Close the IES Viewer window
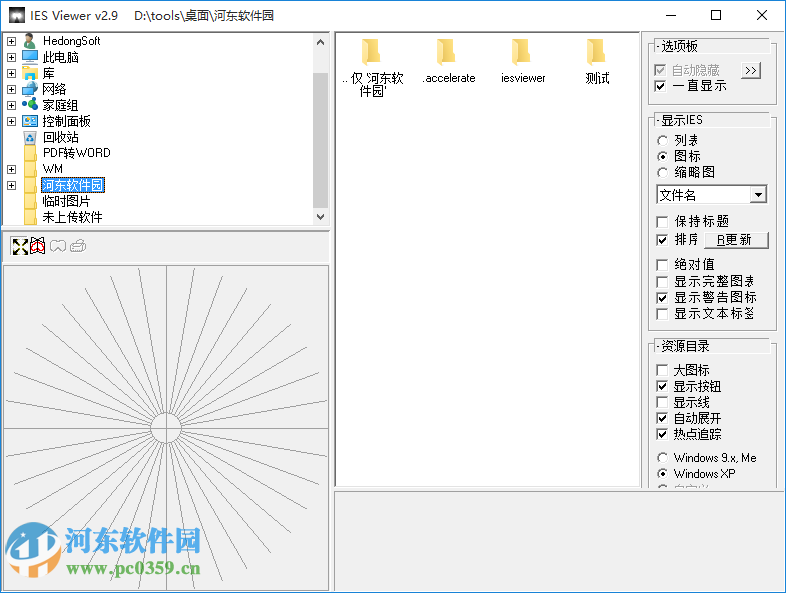Image resolution: width=786 pixels, height=593 pixels. point(761,15)
